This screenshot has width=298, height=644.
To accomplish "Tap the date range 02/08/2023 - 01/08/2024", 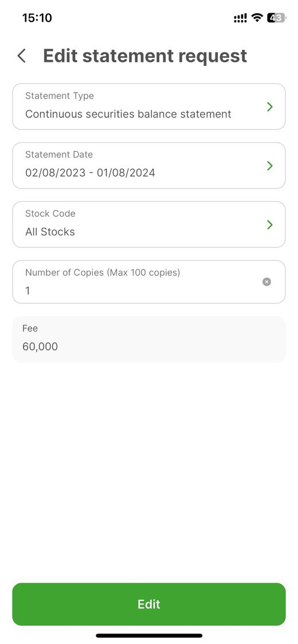I will 90,172.
